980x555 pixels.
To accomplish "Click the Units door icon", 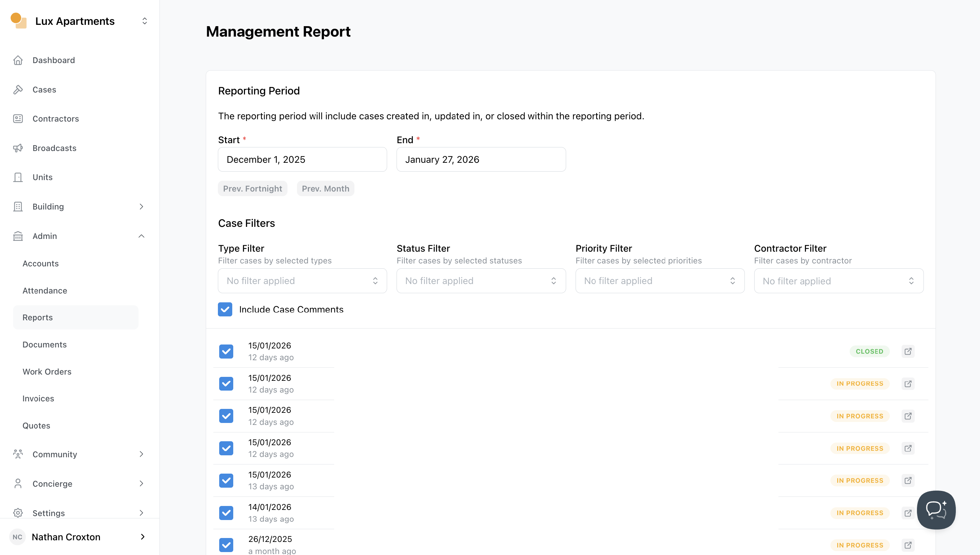I will 18,177.
